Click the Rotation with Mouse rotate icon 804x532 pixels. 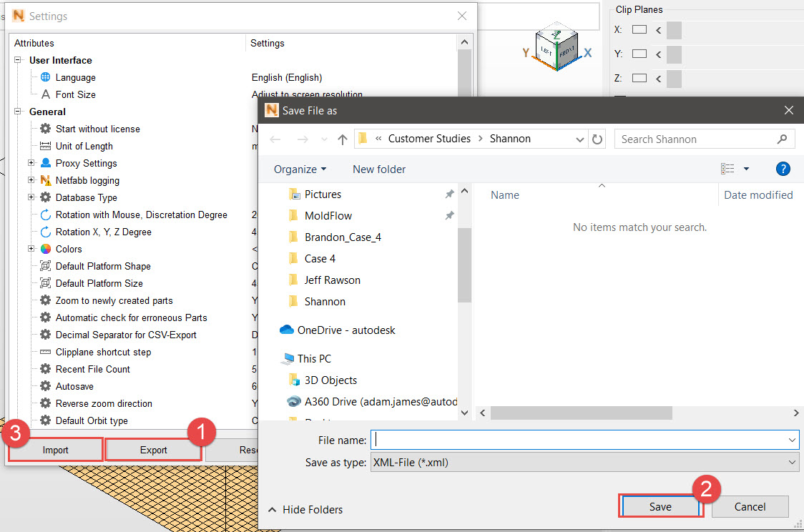point(46,215)
